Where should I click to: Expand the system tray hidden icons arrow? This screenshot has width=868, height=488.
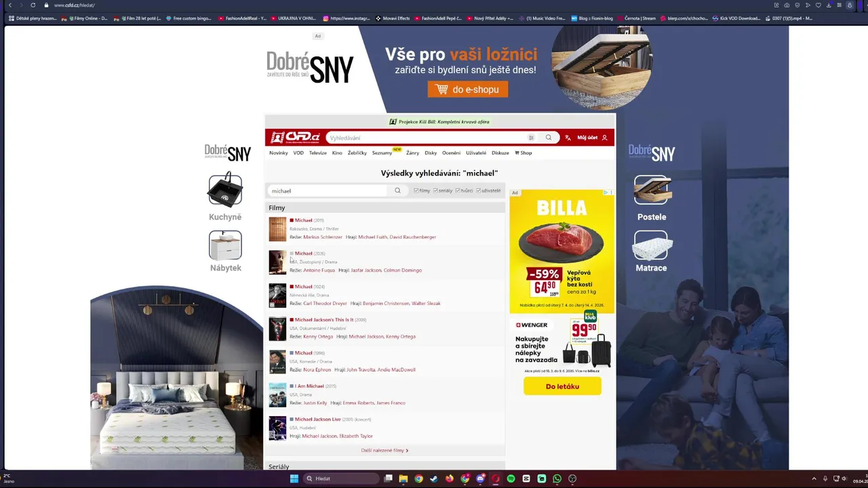[814, 479]
